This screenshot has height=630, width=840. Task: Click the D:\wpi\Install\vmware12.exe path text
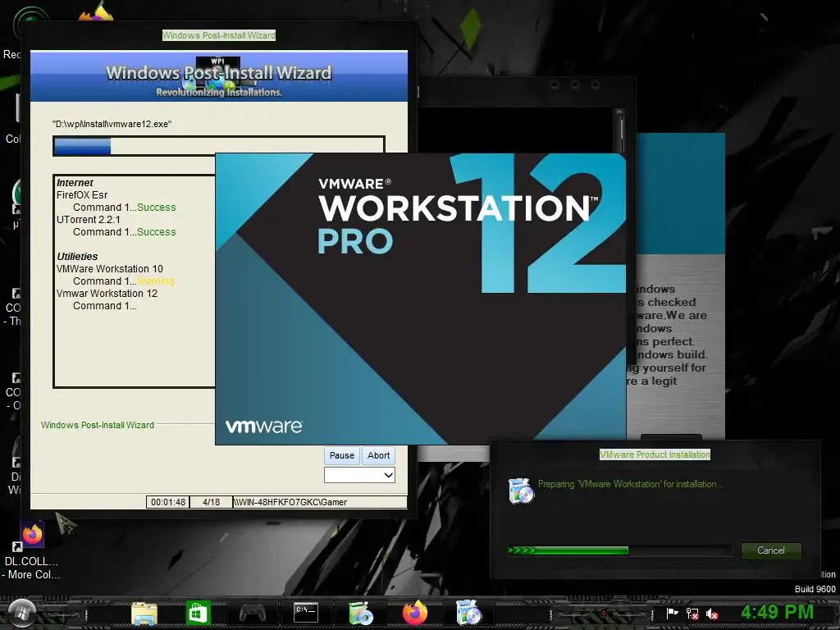click(112, 124)
